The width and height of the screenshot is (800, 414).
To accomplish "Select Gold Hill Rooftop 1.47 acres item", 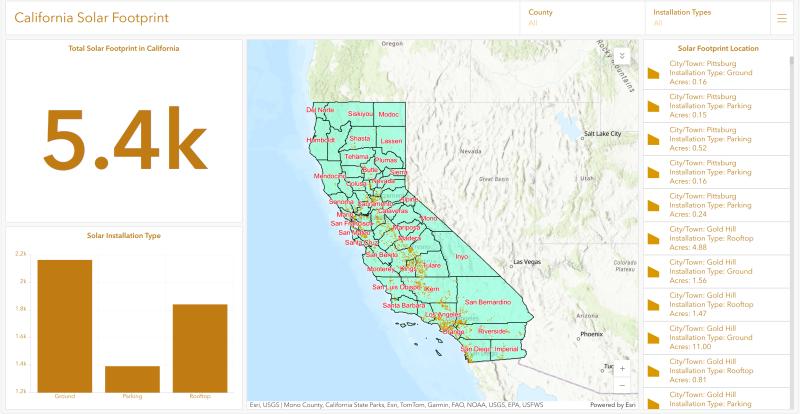I will click(x=716, y=305).
